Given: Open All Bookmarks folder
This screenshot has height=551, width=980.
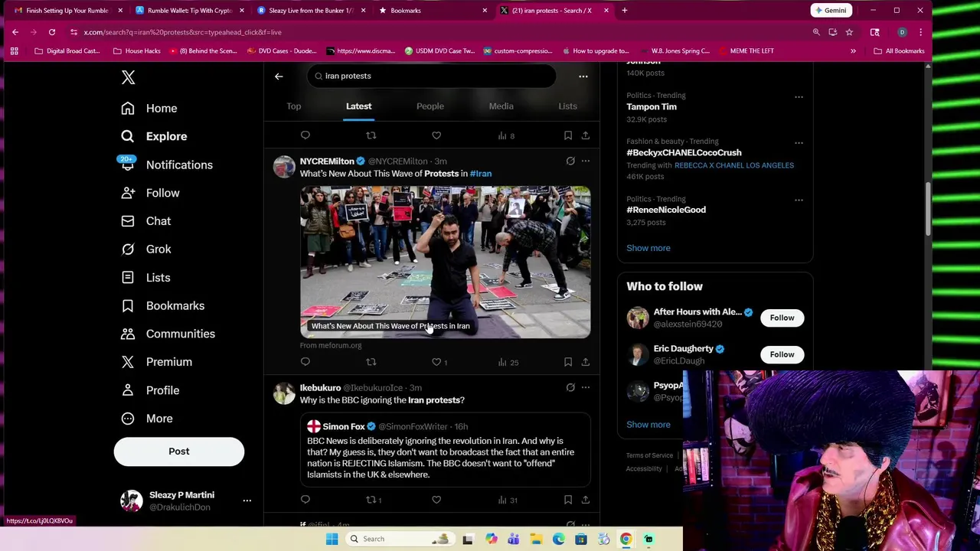Looking at the screenshot, I should (x=899, y=51).
